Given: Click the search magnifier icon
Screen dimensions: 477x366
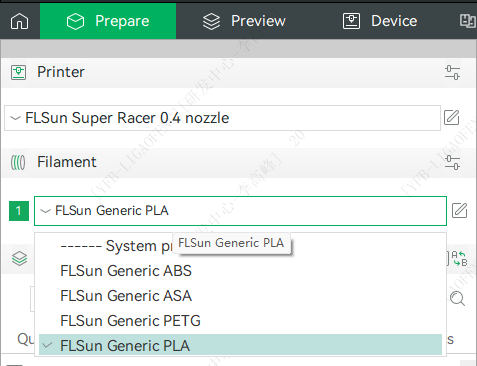Looking at the screenshot, I should [457, 298].
